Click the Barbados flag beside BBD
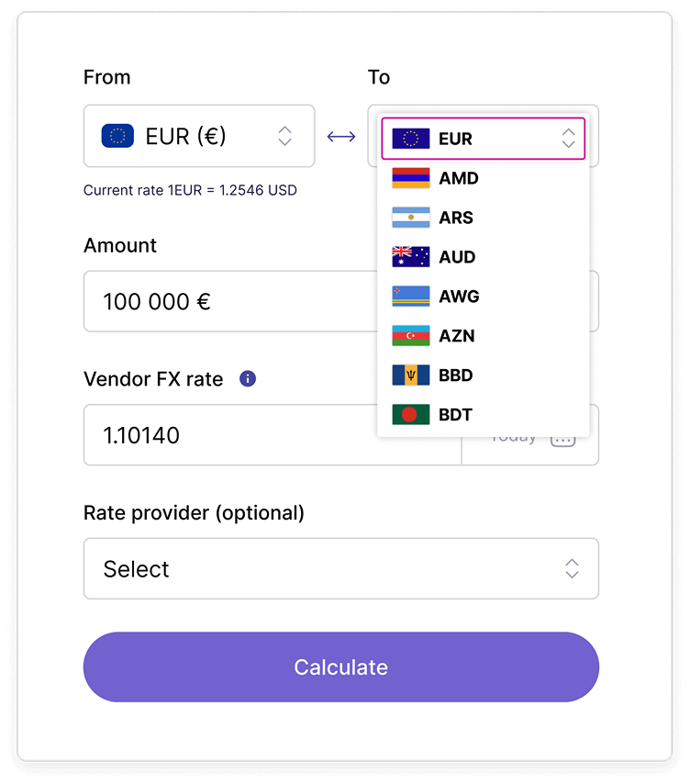Viewport: 690px width, 784px height. tap(411, 375)
